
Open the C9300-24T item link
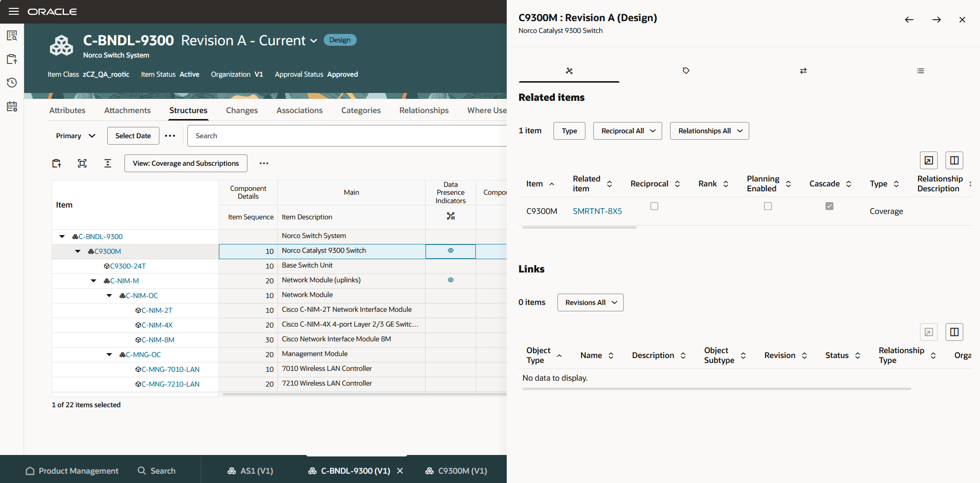[128, 266]
